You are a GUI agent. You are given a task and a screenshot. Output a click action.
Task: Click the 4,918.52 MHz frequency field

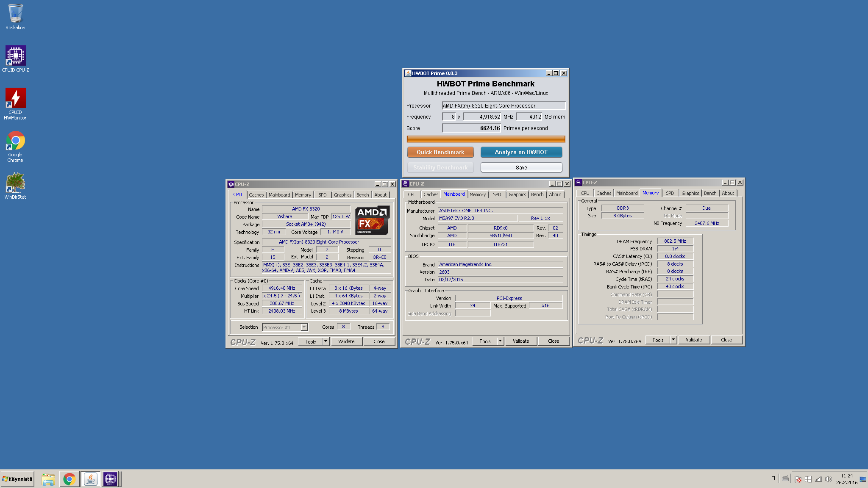(482, 117)
